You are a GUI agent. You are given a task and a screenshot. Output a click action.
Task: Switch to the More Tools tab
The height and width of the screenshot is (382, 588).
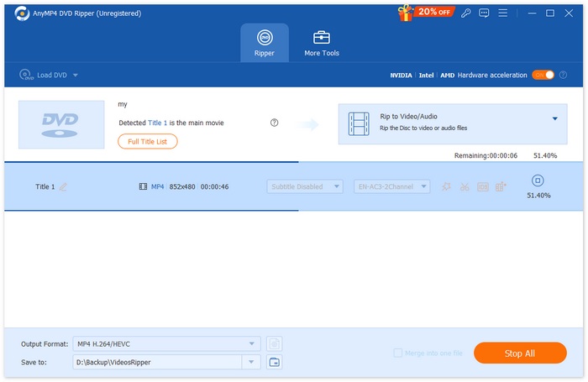tap(321, 43)
